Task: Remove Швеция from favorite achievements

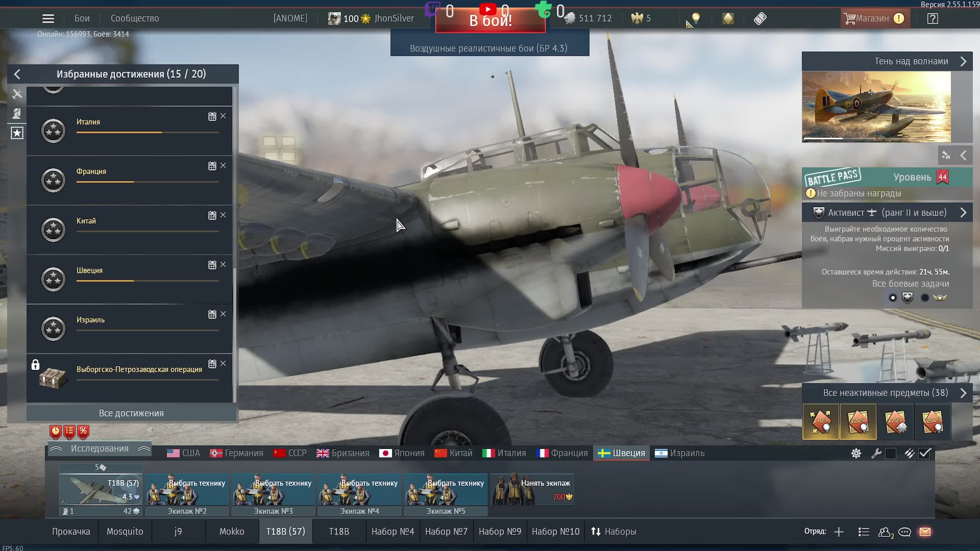Action: point(223,264)
